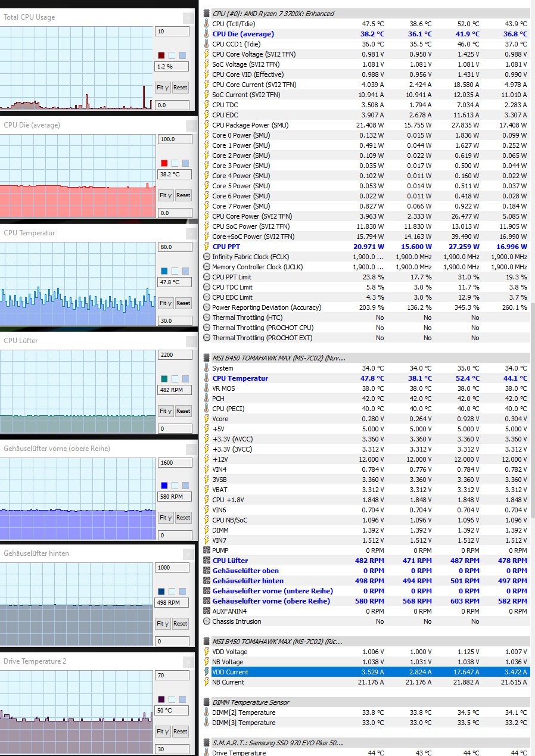Open dark red line color swatch in Total CPU Usage
535x756 pixels.
pos(161,55)
